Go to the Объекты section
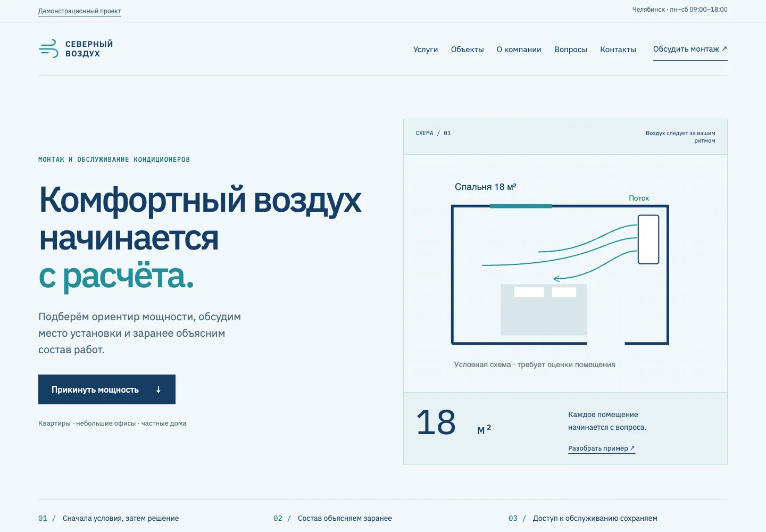 (468, 49)
